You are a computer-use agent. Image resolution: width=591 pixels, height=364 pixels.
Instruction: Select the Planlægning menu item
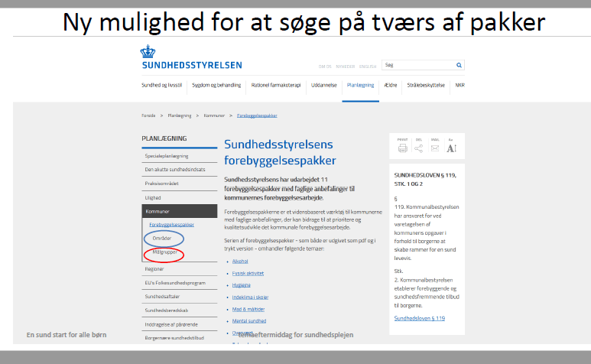point(360,85)
